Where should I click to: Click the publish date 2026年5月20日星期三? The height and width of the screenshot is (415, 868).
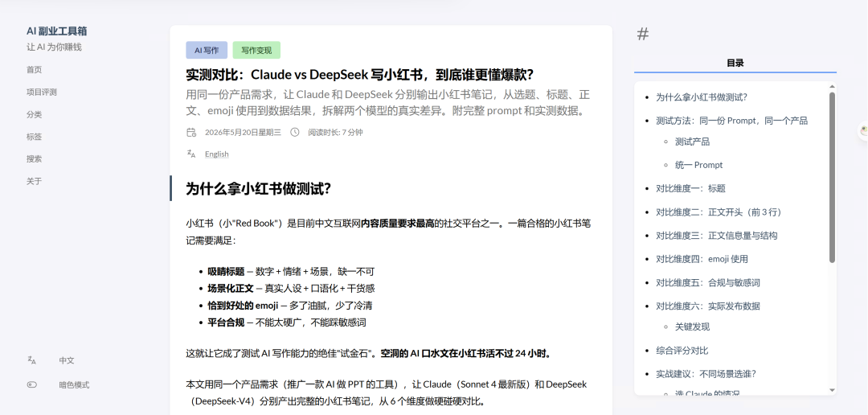click(243, 133)
